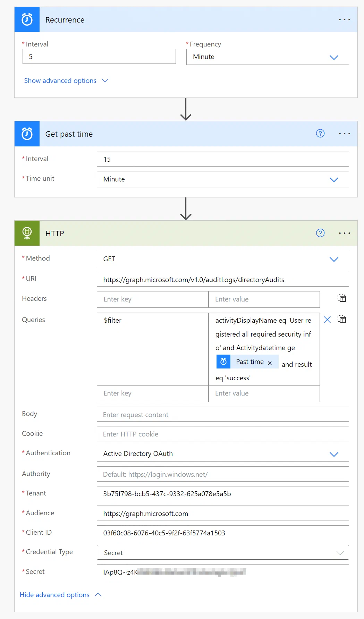
Task: Open the HTTP action ellipsis menu
Action: click(x=344, y=233)
